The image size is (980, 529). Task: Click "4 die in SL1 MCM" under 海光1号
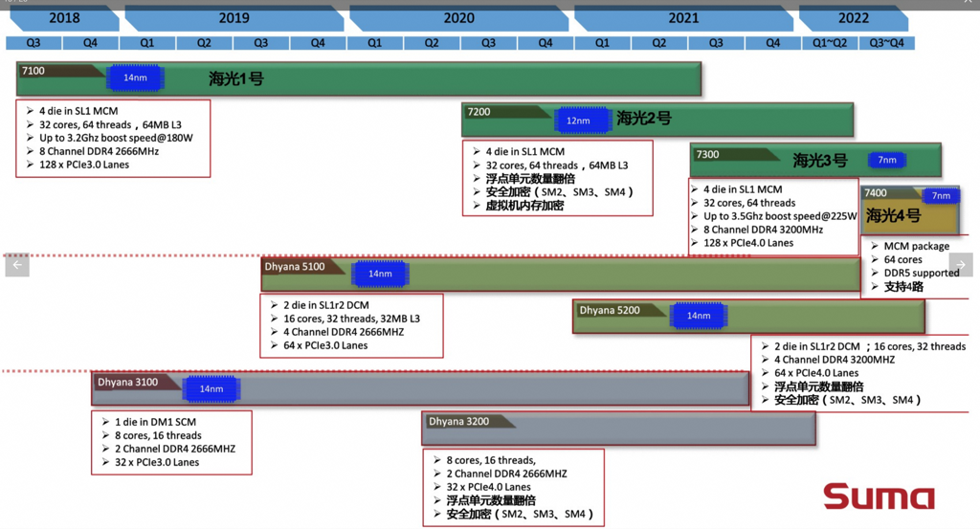click(x=78, y=111)
